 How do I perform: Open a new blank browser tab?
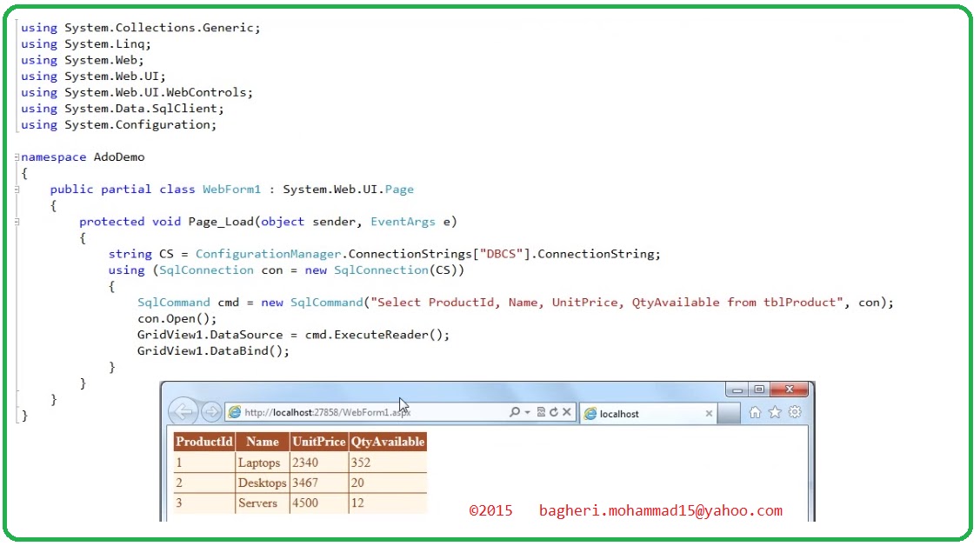pos(729,413)
